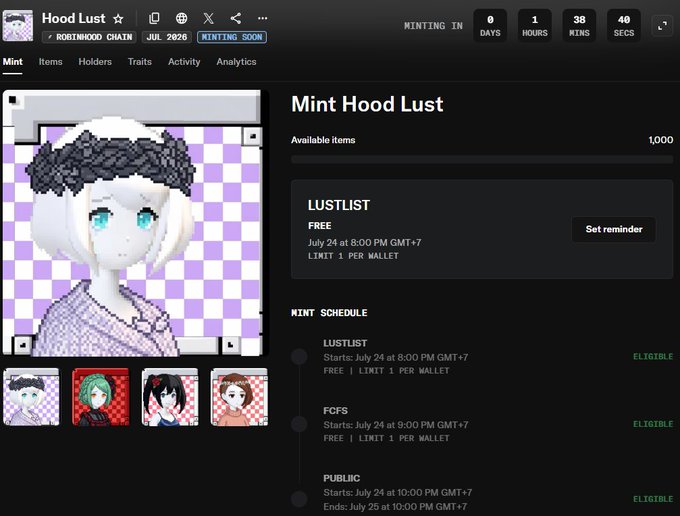The width and height of the screenshot is (680, 516).
Task: Open the three-dots more options menu
Action: (x=262, y=18)
